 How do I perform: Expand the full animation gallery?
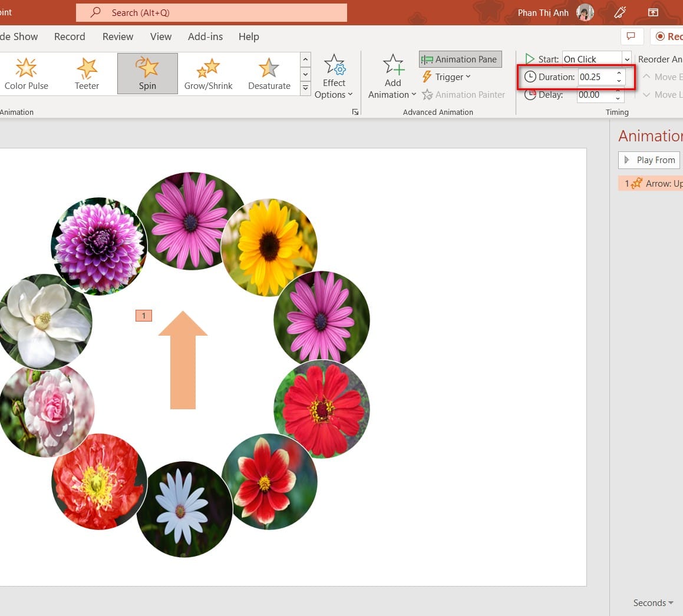(305, 88)
